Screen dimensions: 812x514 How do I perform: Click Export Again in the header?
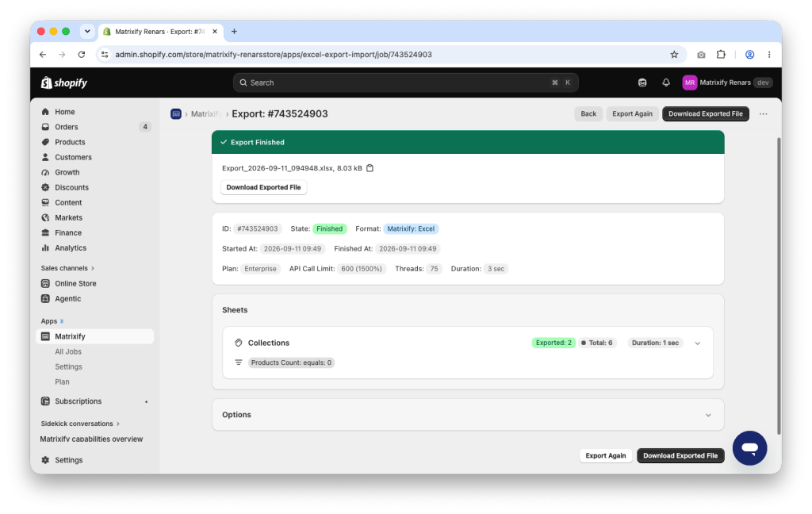click(x=632, y=114)
